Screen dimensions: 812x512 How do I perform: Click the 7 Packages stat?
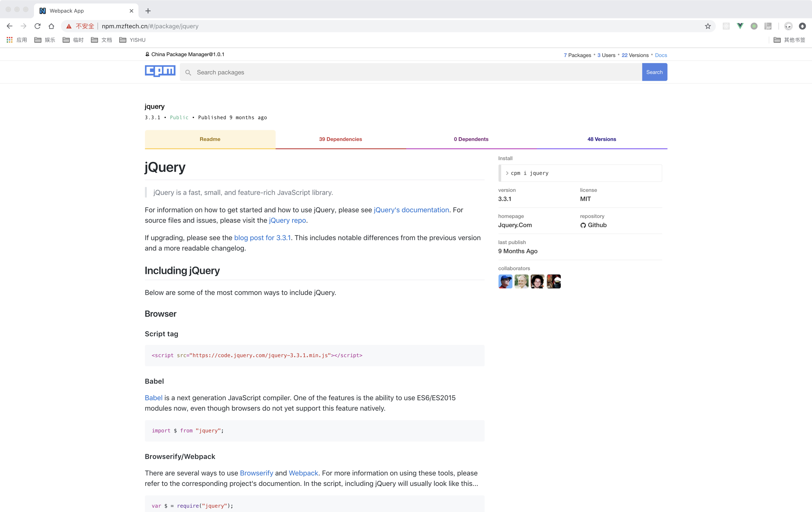pyautogui.click(x=577, y=55)
